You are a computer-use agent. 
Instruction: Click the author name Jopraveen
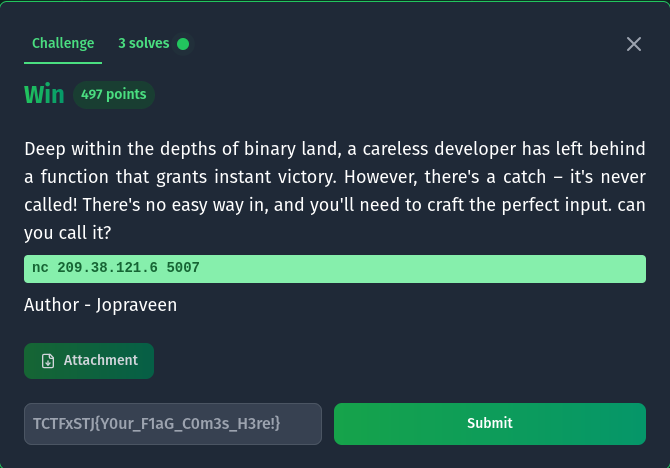pos(137,305)
